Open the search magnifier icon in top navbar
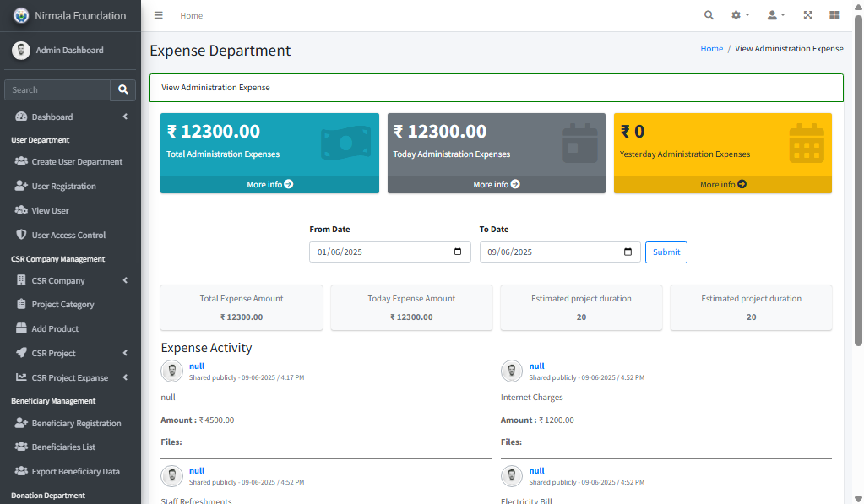The width and height of the screenshot is (864, 504). pyautogui.click(x=709, y=15)
